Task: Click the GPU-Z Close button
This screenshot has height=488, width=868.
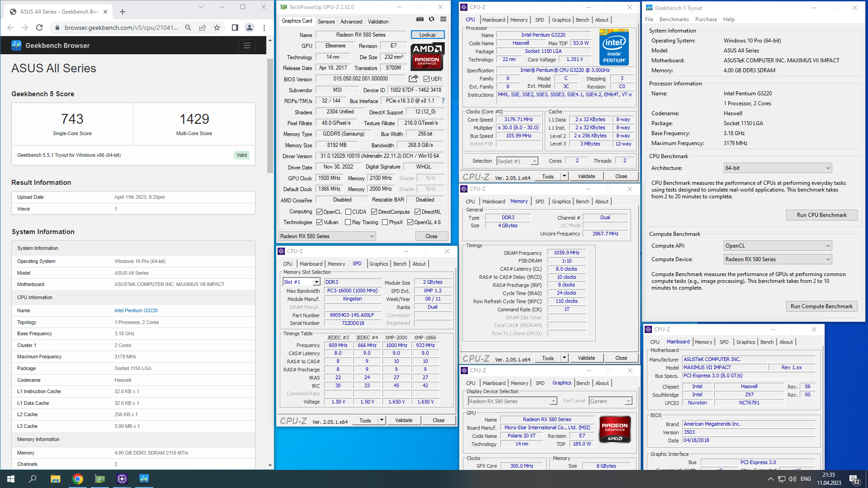Action: tap(431, 236)
